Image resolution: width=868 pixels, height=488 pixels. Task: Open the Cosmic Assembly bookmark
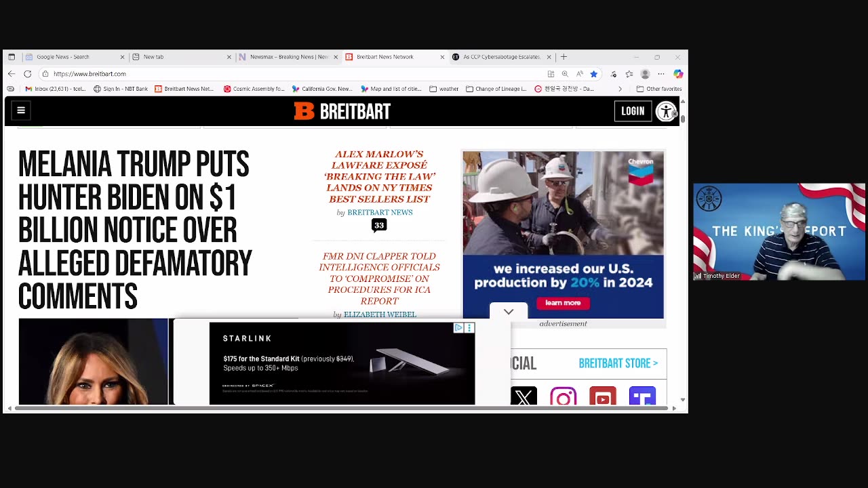[x=254, y=89]
